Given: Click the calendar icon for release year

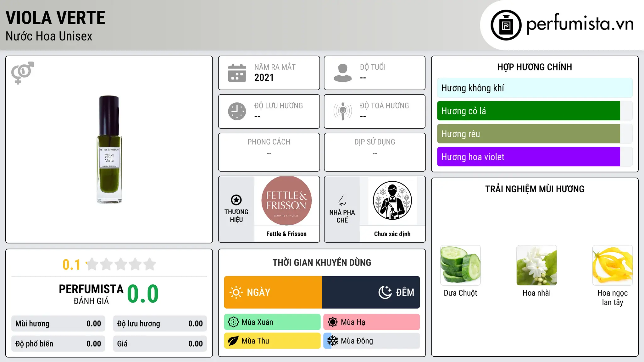Looking at the screenshot, I should click(237, 73).
